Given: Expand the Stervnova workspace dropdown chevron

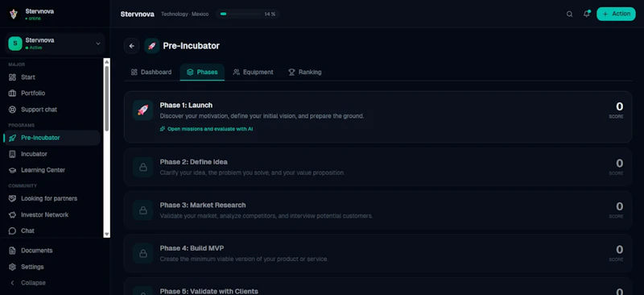Looking at the screenshot, I should click(x=97, y=44).
